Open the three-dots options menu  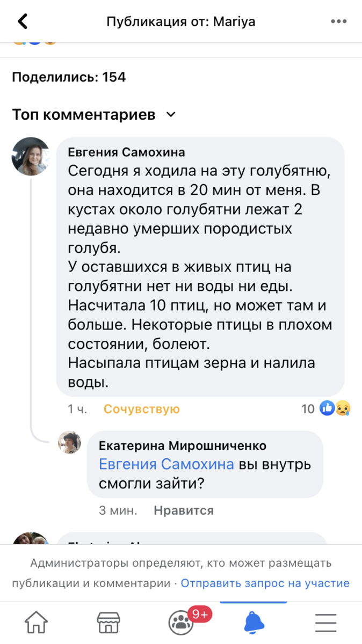point(338,21)
